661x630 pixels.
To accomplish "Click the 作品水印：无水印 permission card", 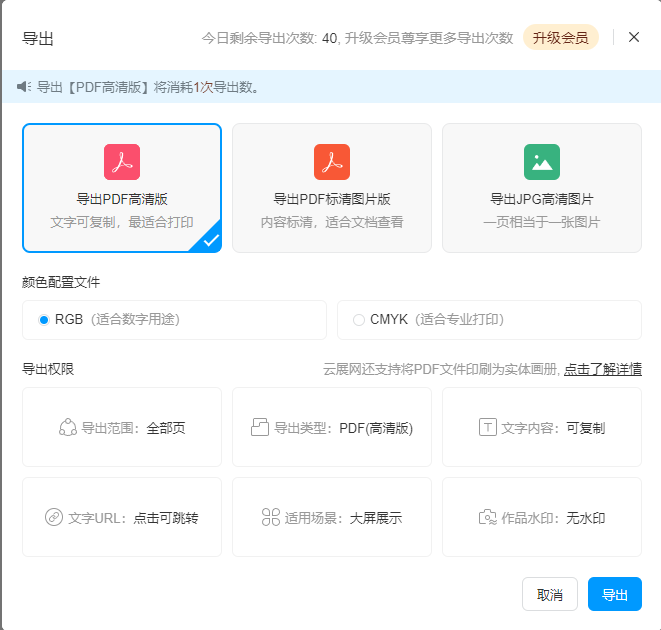I will pos(541,517).
